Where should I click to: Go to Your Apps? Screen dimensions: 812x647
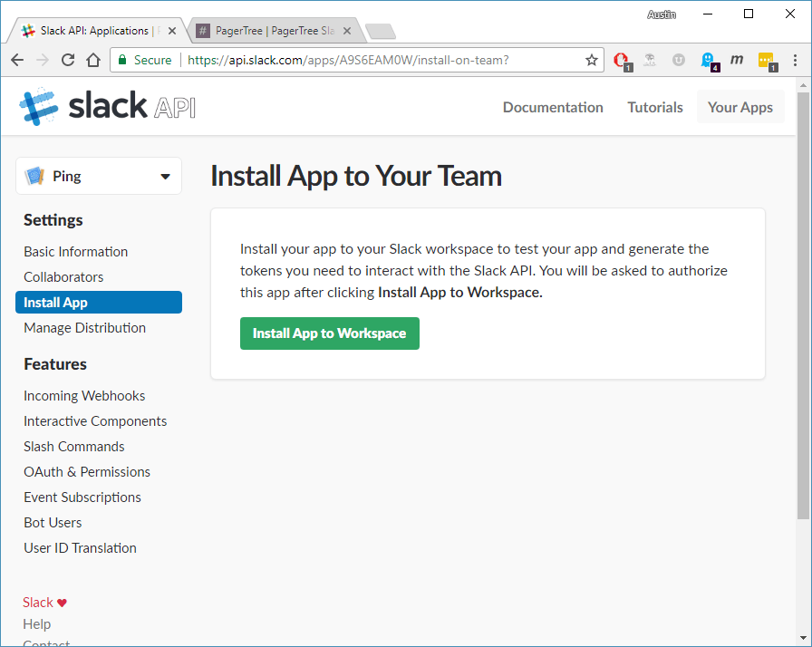pos(740,107)
